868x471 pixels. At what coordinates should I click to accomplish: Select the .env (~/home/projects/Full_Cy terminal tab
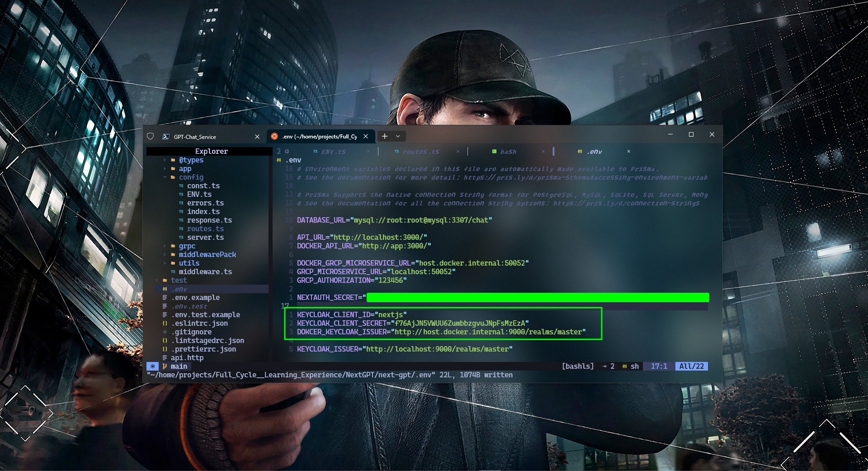pyautogui.click(x=320, y=136)
